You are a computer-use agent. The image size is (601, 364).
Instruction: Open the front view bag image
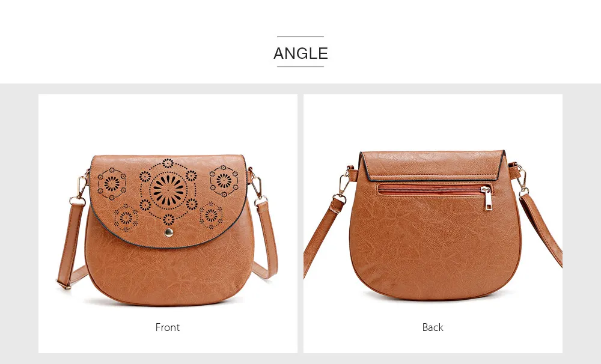point(168,224)
